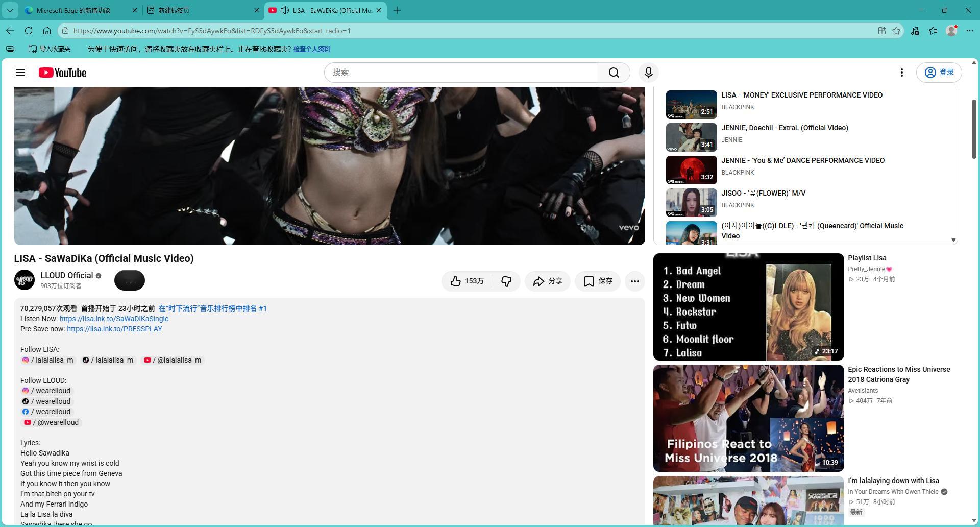Viewport: 980px width, 527px height.
Task: Open the LLOUD Official channel name
Action: [67, 275]
